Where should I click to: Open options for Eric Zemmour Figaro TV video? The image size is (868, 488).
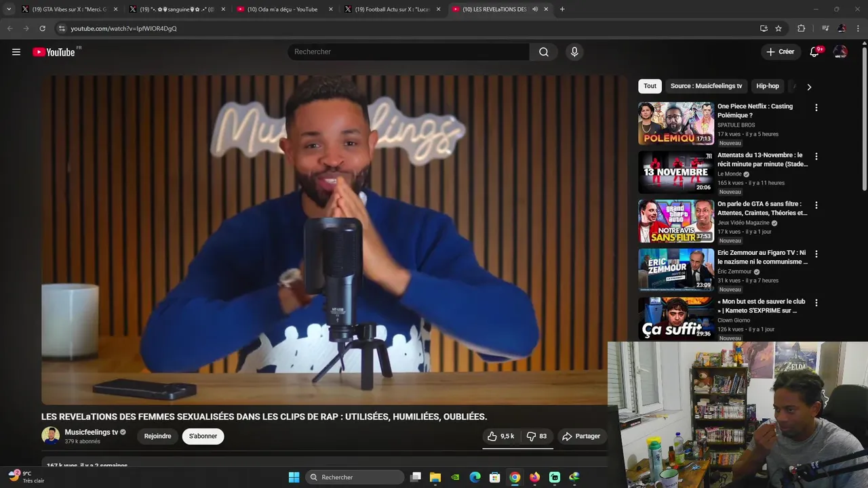pyautogui.click(x=816, y=254)
